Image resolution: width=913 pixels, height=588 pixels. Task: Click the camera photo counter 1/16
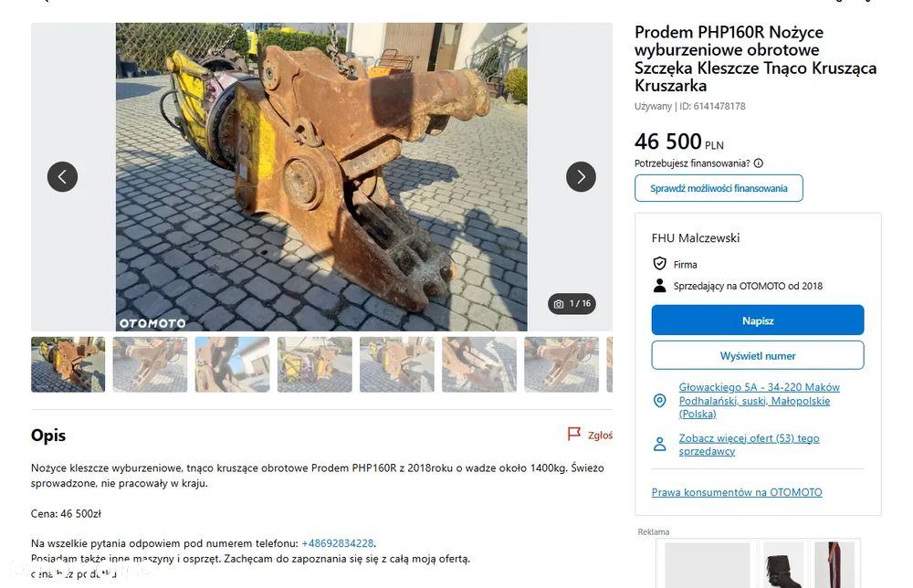coord(572,303)
